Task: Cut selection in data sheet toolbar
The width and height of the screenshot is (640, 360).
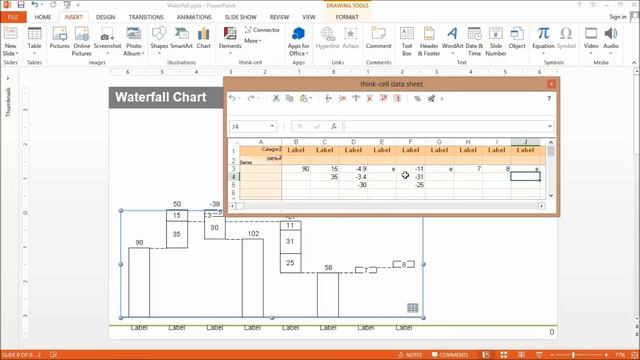Action: coord(276,98)
